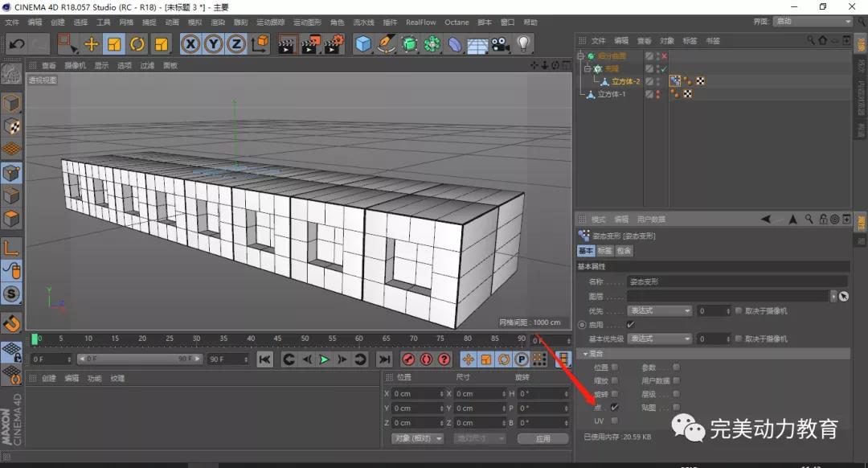This screenshot has height=468, width=868.
Task: Click the light bulb icon to add light
Action: 524,44
